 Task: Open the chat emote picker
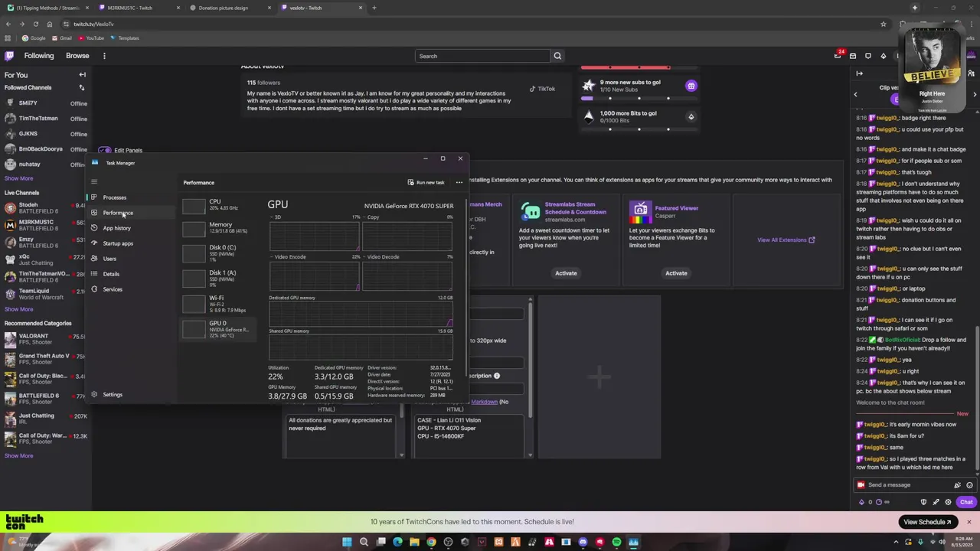[x=969, y=485]
